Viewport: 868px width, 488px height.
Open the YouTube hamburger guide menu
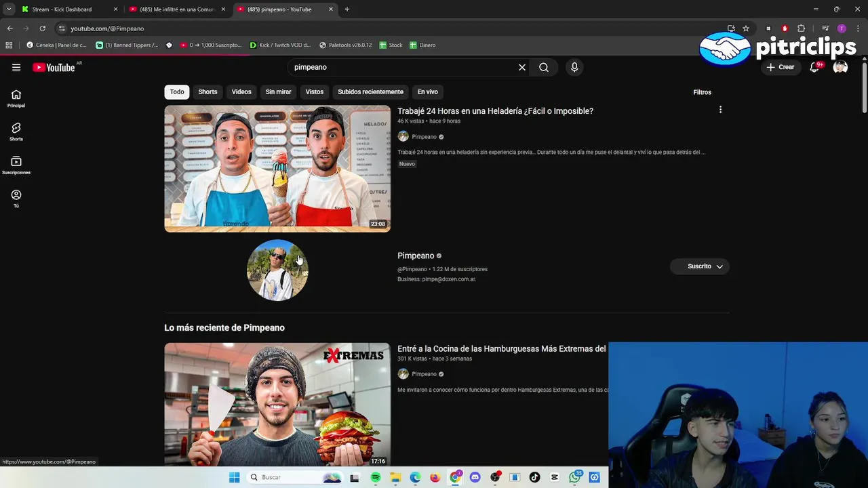(x=16, y=67)
